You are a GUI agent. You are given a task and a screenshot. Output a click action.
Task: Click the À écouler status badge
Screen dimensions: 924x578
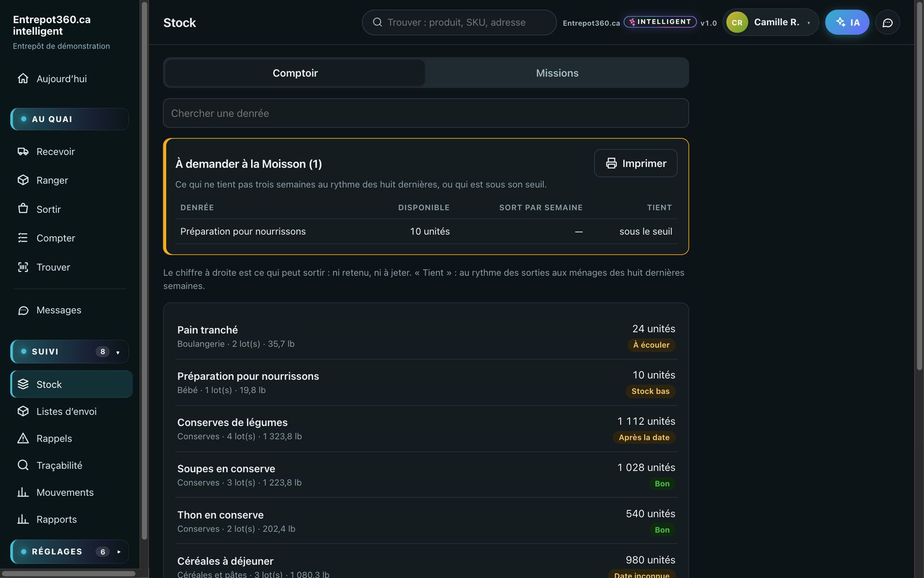pos(651,345)
